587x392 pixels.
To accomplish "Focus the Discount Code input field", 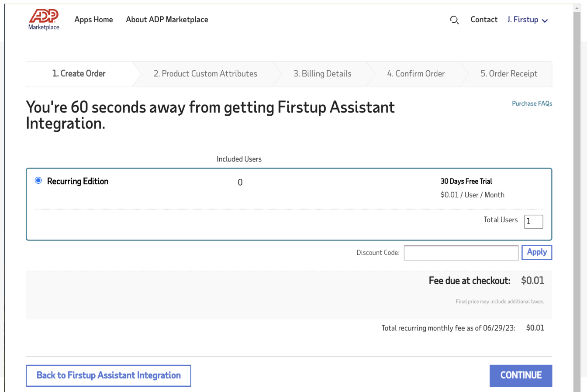I will point(461,253).
